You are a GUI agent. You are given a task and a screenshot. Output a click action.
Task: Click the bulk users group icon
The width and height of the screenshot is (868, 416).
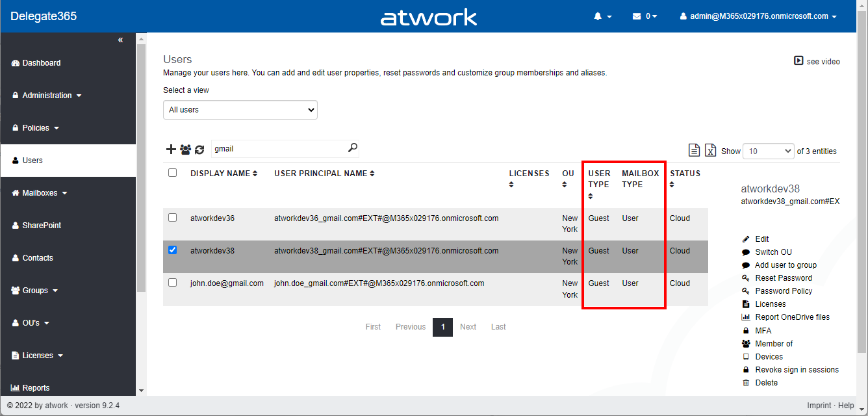(186, 149)
